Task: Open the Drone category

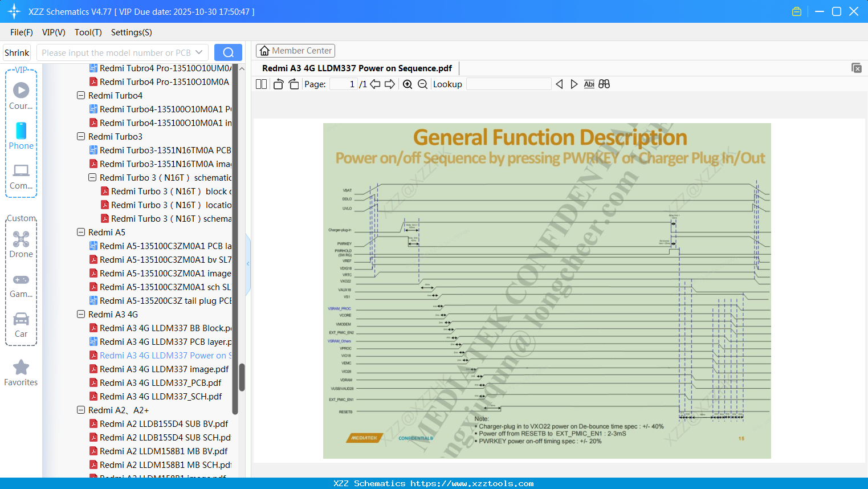Action: coord(21,244)
